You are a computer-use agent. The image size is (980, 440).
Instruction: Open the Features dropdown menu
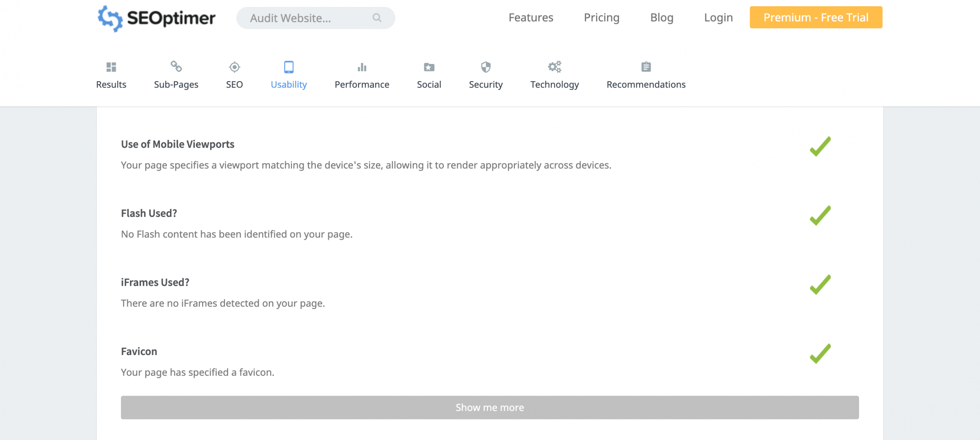531,17
